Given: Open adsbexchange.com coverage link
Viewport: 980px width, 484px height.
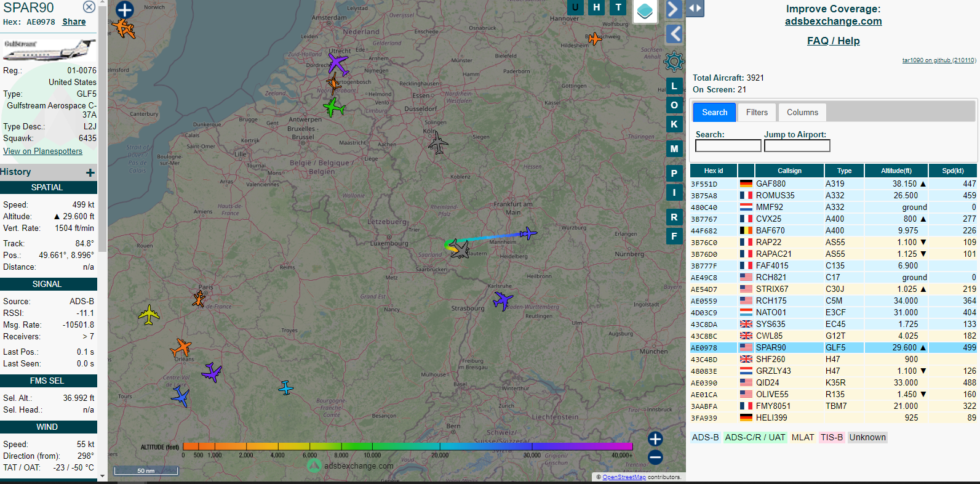Looking at the screenshot, I should click(x=833, y=22).
